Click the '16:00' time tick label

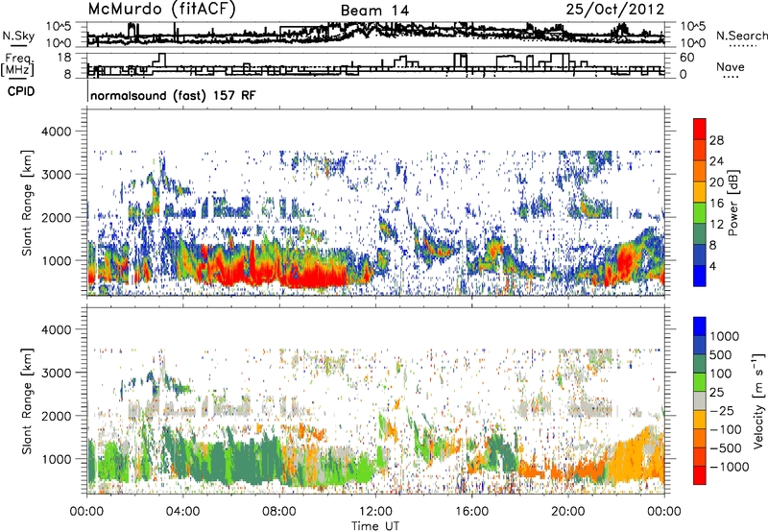coord(471,512)
